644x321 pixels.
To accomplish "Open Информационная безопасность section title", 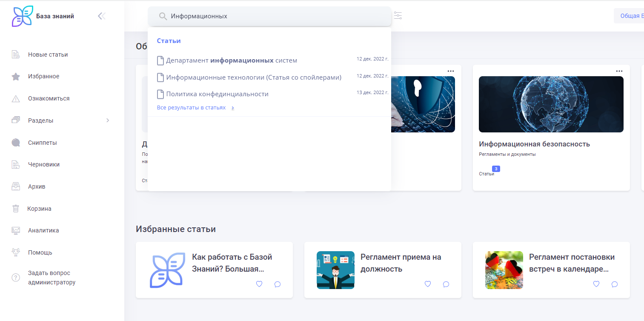I will (534, 144).
